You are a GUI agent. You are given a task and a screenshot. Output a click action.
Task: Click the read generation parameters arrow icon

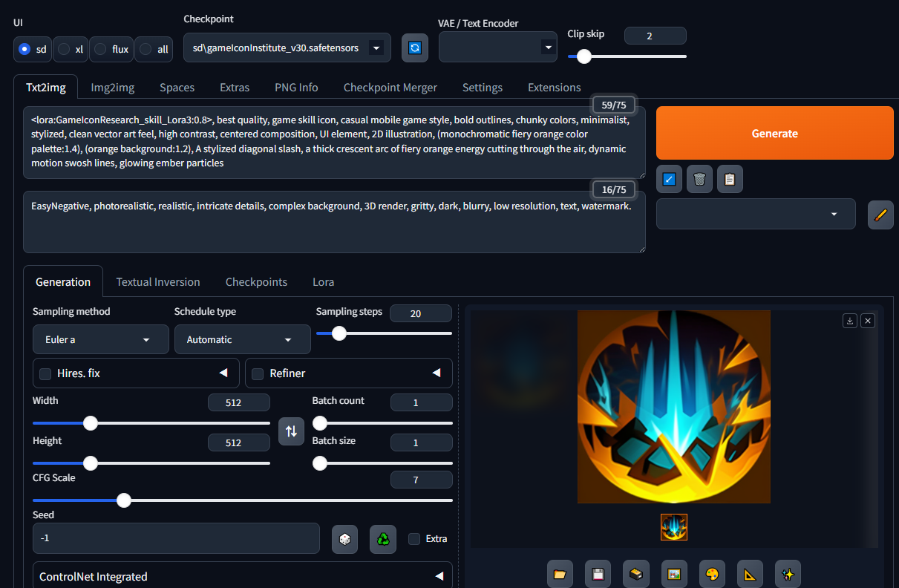[x=669, y=179]
